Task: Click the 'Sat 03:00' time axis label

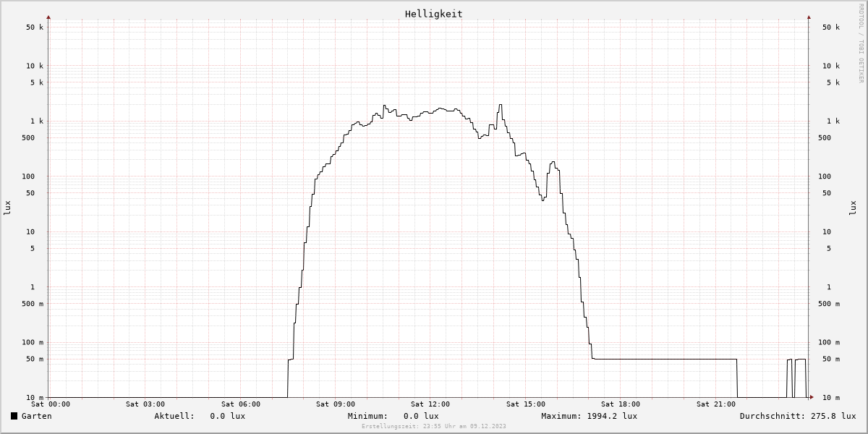Action: click(145, 404)
